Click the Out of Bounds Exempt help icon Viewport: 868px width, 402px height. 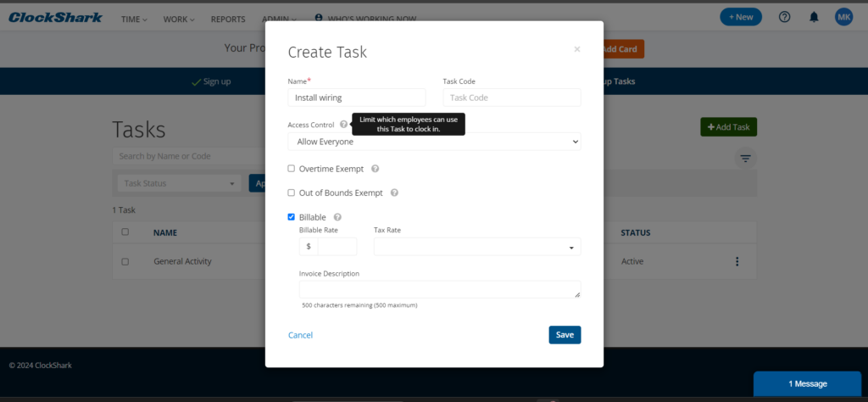pyautogui.click(x=394, y=193)
